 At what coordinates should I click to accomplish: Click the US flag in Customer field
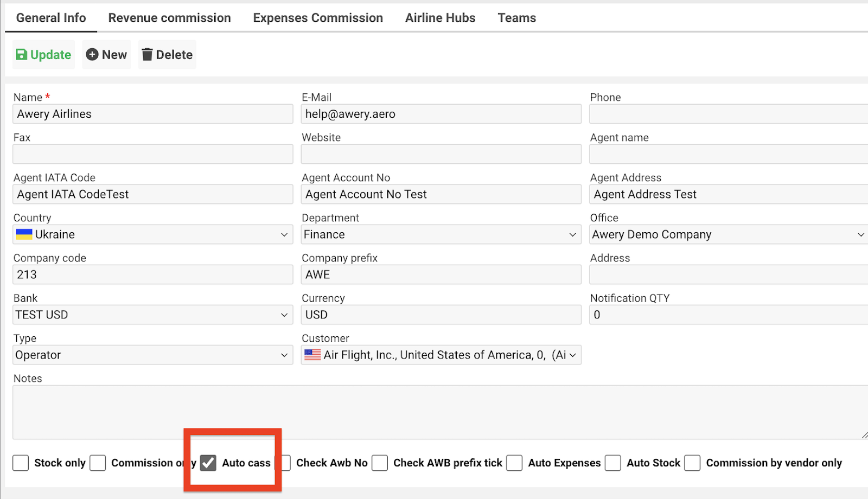312,355
